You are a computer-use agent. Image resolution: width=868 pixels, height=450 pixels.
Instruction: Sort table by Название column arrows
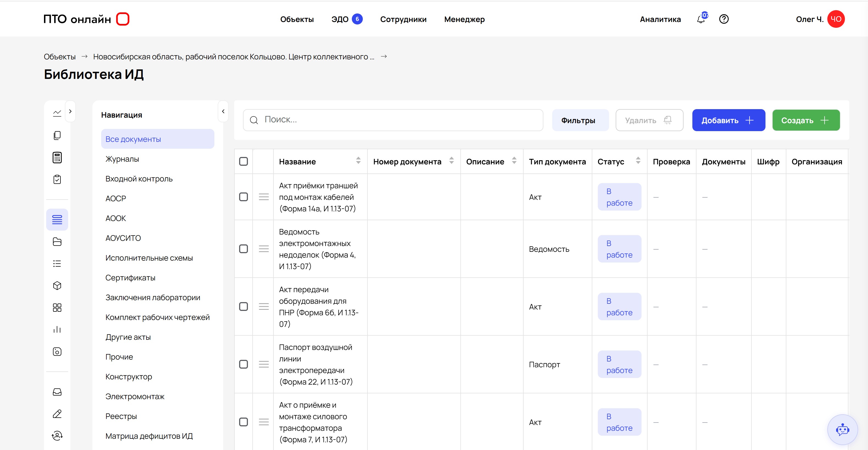coord(358,161)
